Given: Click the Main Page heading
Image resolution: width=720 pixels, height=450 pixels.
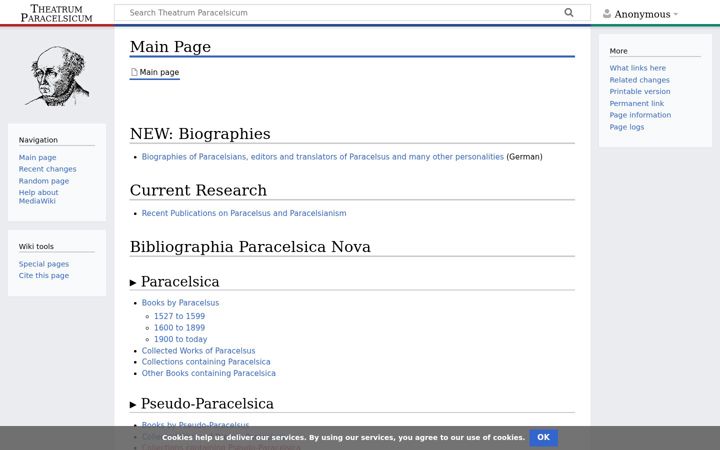Looking at the screenshot, I should 170,47.
